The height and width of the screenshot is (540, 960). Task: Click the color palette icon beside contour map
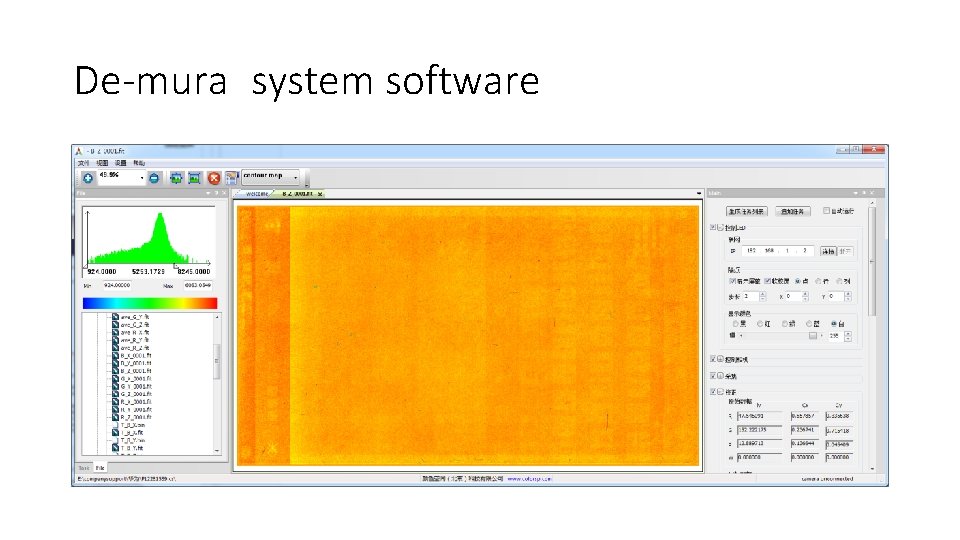pos(231,178)
